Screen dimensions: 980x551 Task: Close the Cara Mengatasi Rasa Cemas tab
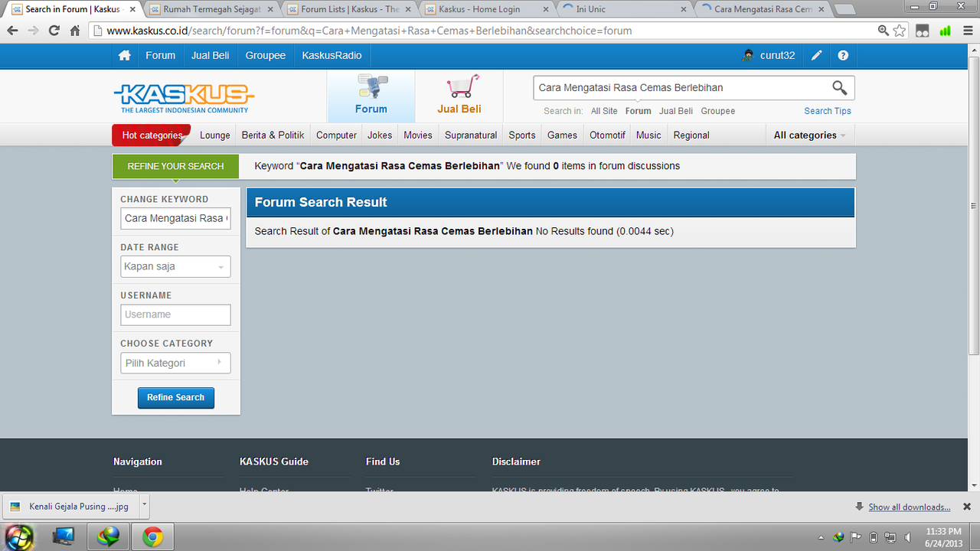click(x=822, y=9)
